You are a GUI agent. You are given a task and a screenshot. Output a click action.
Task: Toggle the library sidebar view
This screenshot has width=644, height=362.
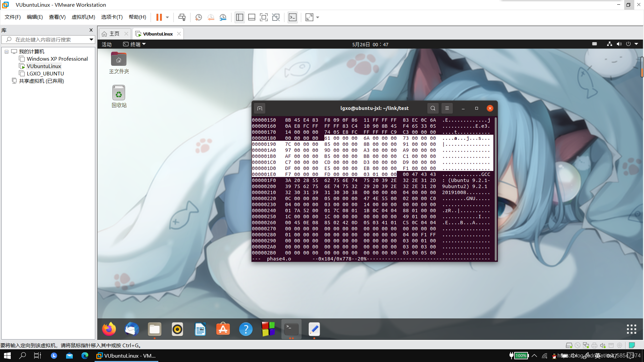239,17
